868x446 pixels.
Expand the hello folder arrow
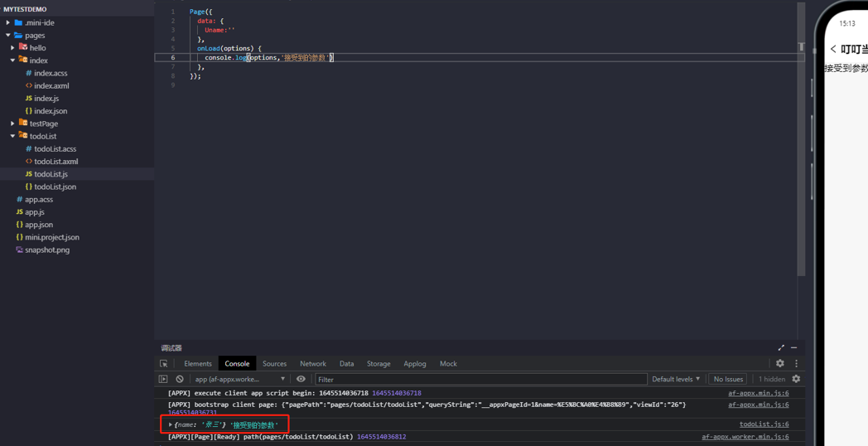click(x=12, y=48)
